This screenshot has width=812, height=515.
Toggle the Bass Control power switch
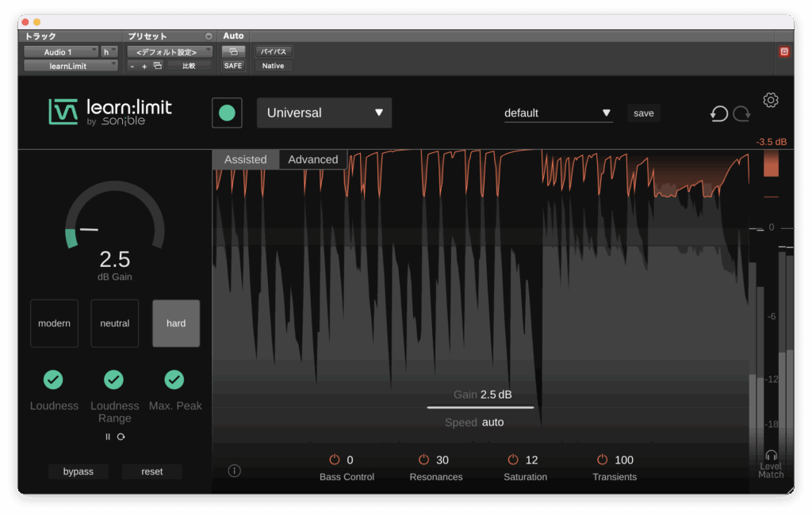[x=335, y=460]
